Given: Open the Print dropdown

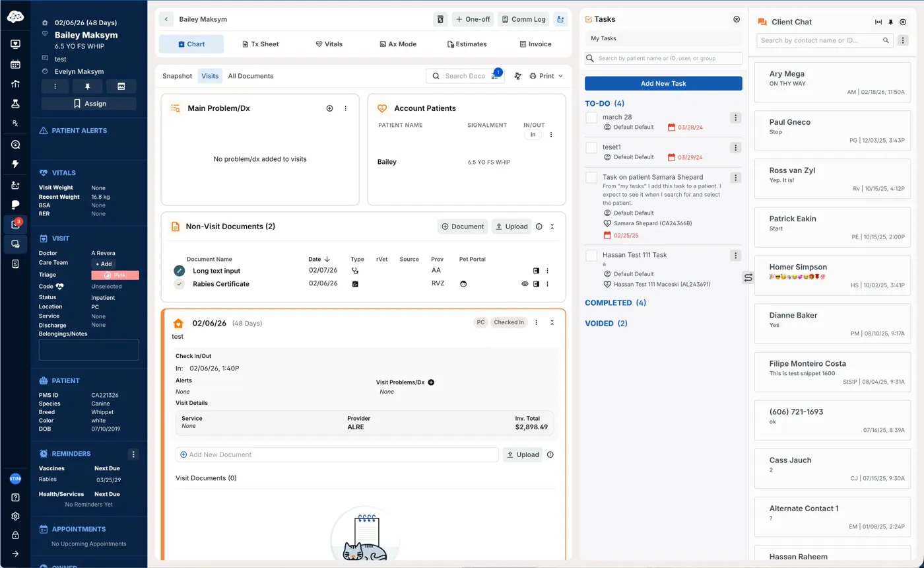Looking at the screenshot, I should 546,76.
